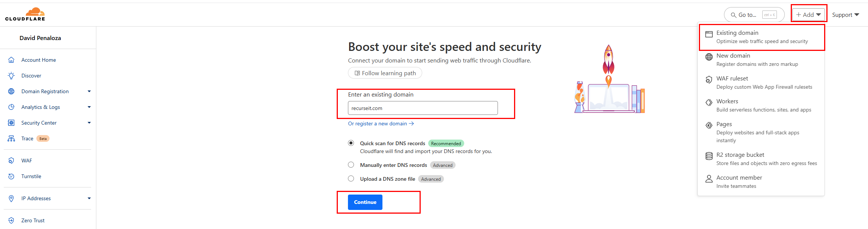Choose Workers from the Add menu

727,101
